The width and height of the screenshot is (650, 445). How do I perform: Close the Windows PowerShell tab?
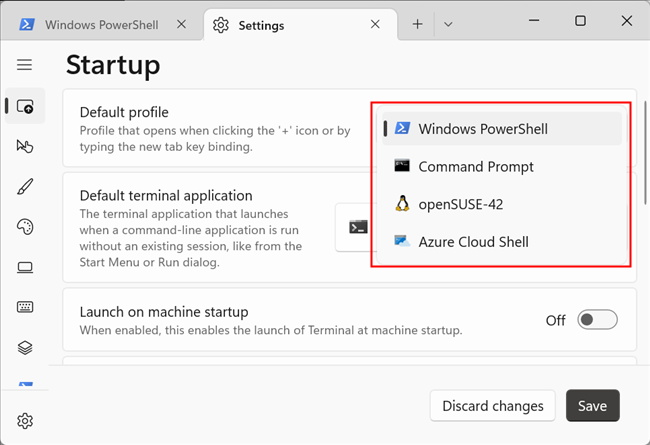(x=181, y=24)
